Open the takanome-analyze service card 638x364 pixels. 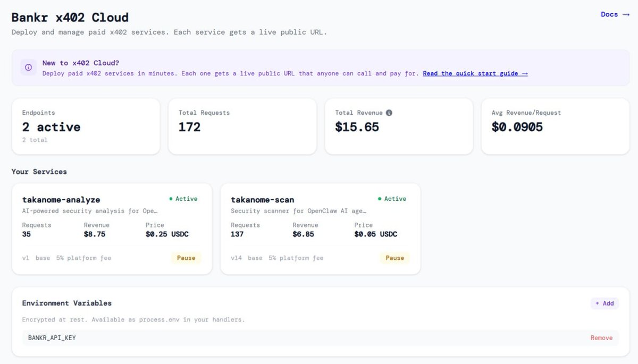pos(112,229)
